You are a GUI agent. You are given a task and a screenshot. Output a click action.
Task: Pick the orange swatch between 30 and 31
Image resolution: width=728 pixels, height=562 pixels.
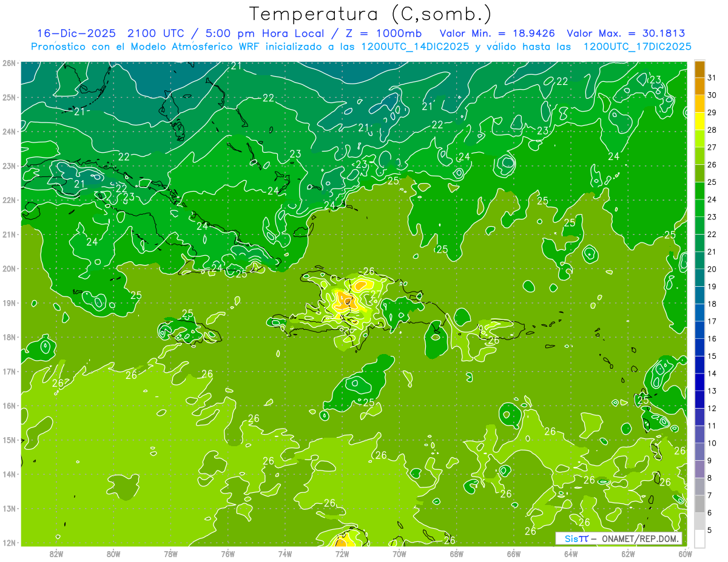(x=699, y=87)
